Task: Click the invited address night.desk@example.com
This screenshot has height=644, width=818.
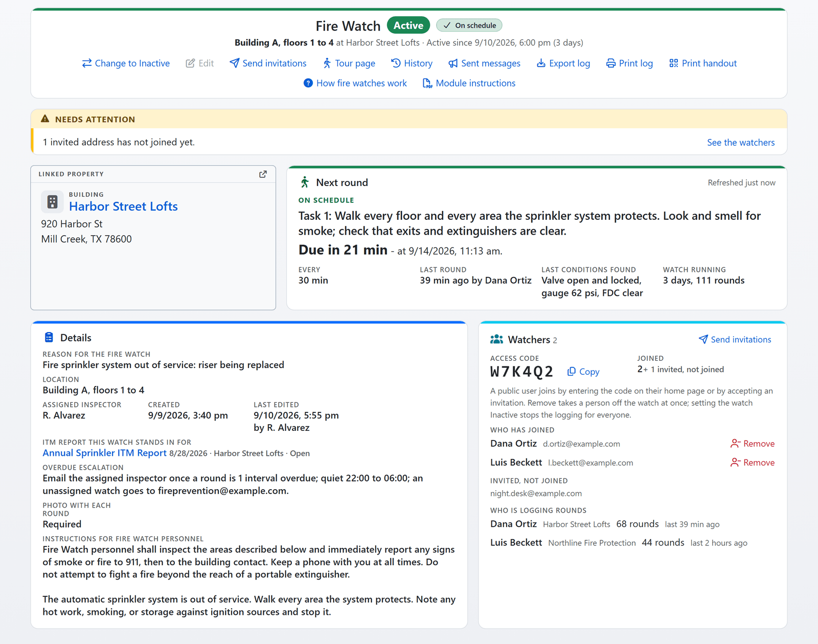Action: coord(536,494)
